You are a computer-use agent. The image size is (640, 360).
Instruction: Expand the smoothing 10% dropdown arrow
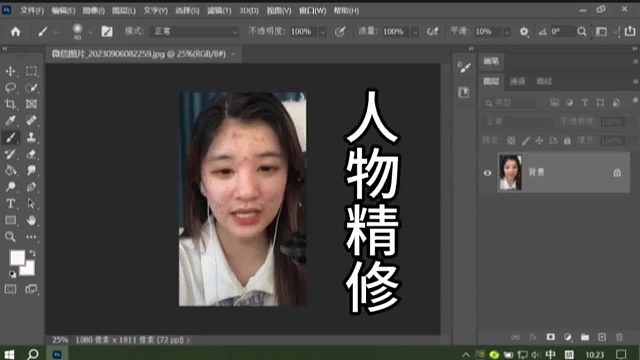coord(507,32)
